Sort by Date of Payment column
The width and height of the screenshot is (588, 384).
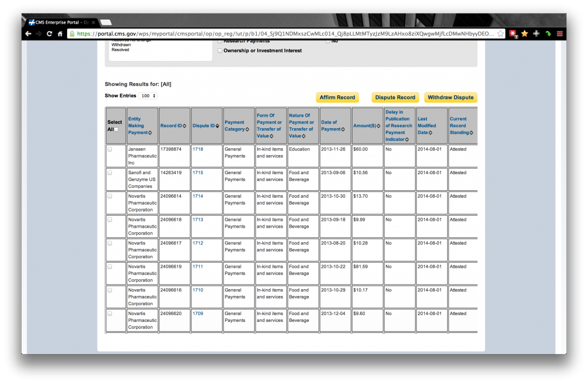click(332, 126)
